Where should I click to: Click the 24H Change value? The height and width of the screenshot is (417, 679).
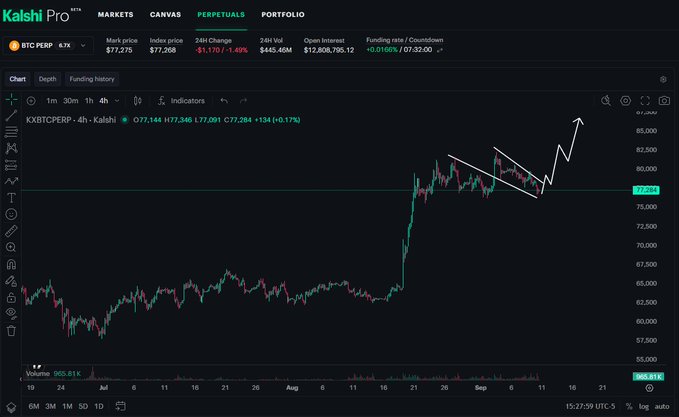(x=221, y=50)
